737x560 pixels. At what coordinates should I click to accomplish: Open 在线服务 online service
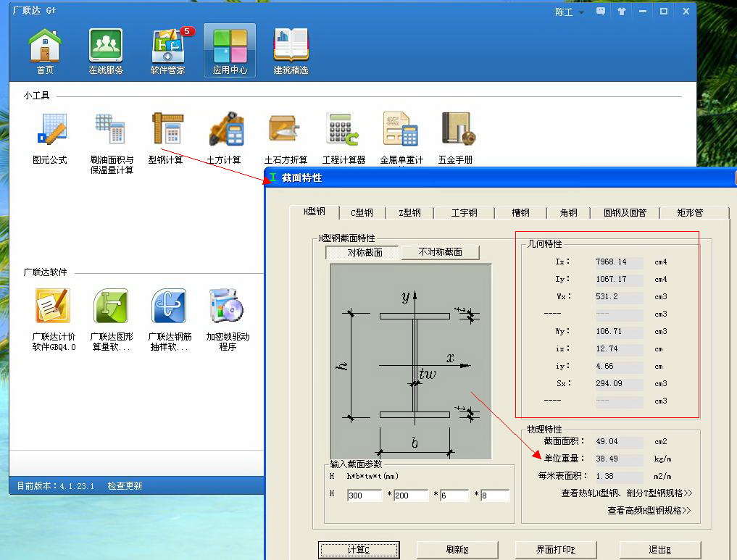pyautogui.click(x=106, y=51)
